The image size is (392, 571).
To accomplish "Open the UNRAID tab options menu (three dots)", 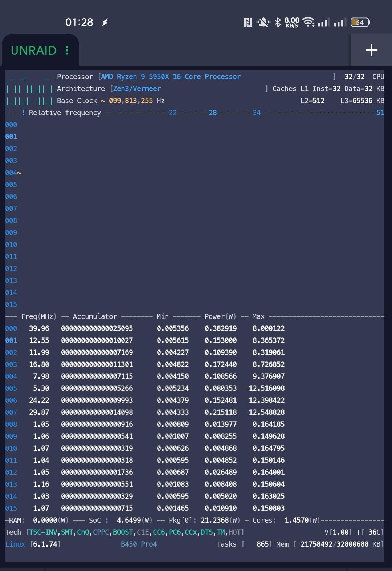I will (x=67, y=50).
